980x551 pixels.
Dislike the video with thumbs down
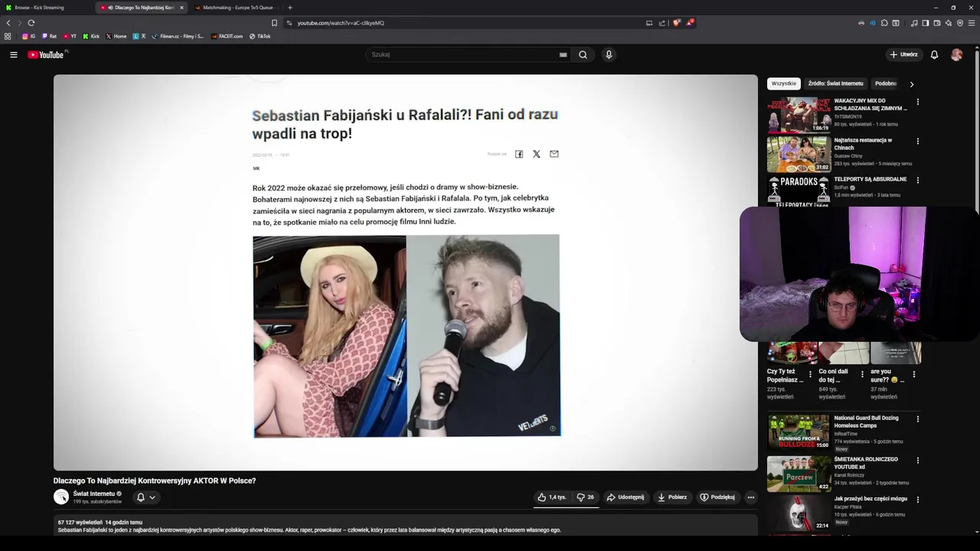(585, 497)
